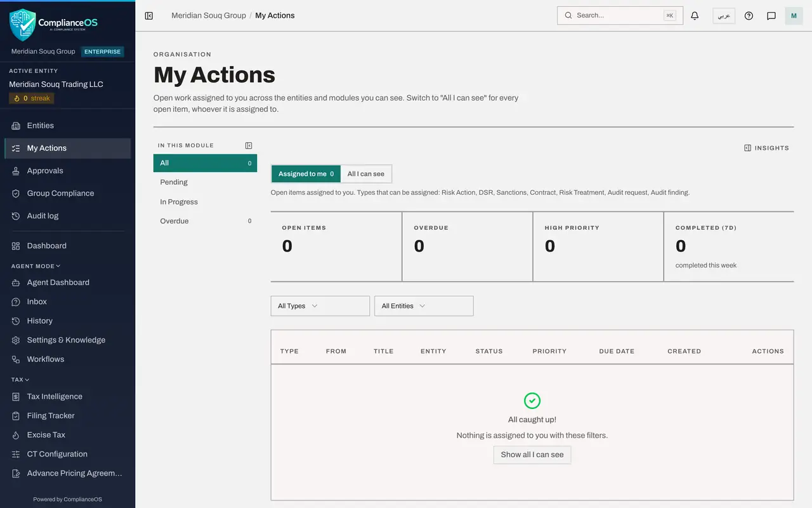Viewport: 812px width, 508px height.
Task: Click the 0 streak badge
Action: (32, 98)
